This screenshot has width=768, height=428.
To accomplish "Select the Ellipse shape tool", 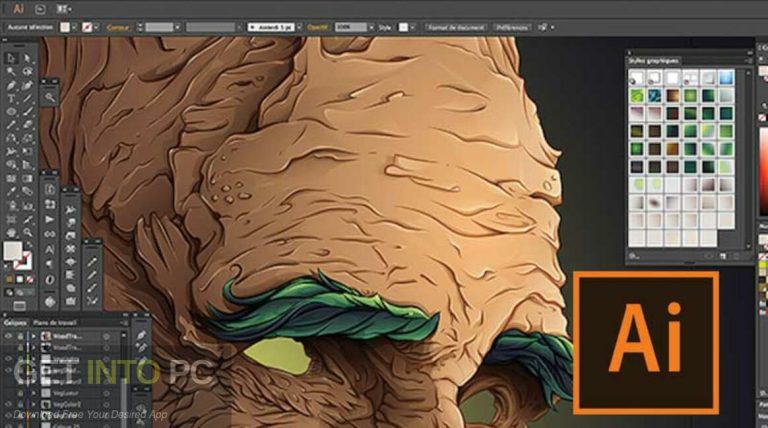I will pos(11,112).
